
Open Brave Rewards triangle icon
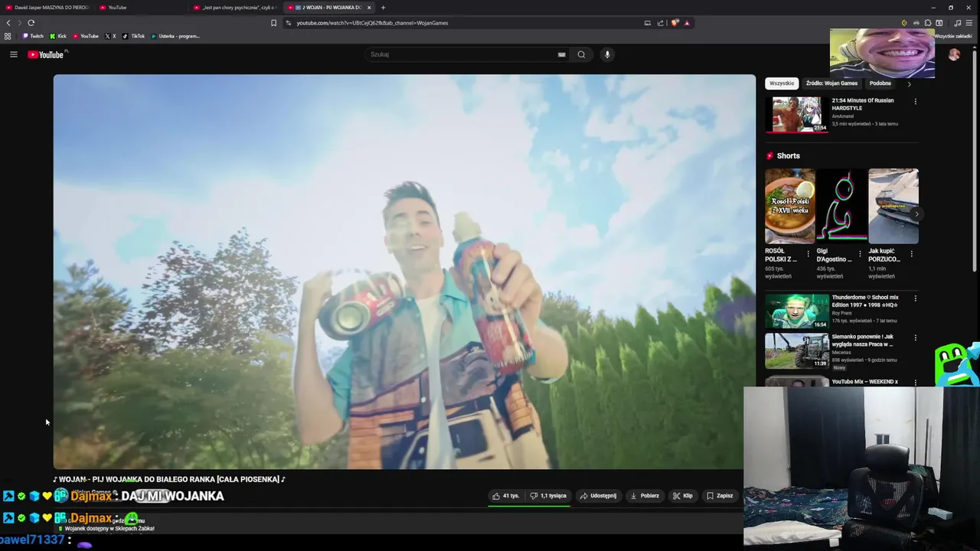[x=687, y=23]
